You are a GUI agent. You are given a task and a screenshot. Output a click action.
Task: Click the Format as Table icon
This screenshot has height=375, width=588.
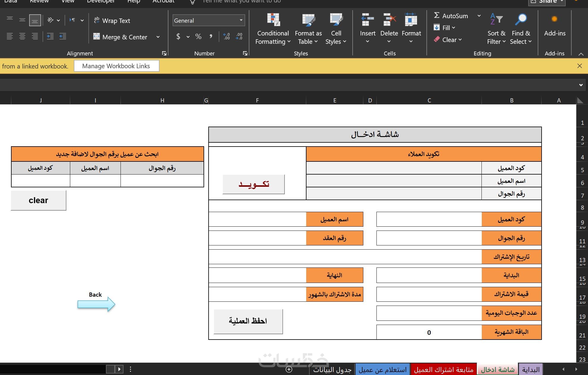(x=308, y=20)
